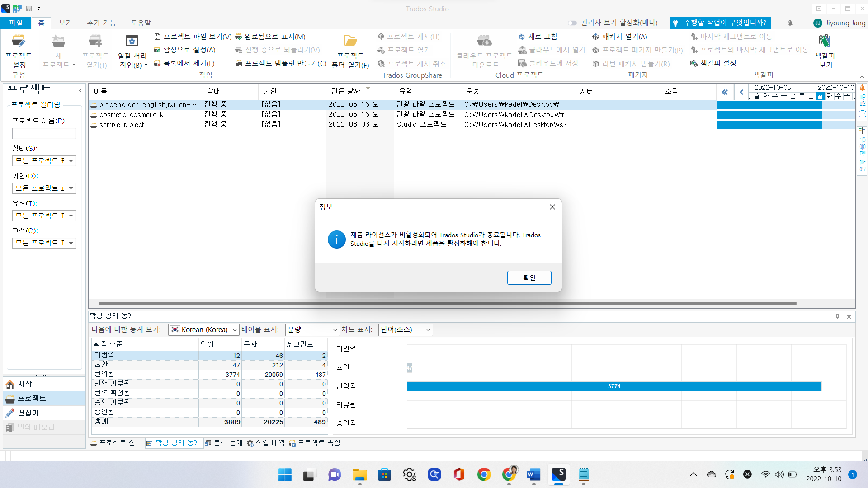Click the horizontal scrollbar of project list
The width and height of the screenshot is (868, 488).
pos(447,303)
